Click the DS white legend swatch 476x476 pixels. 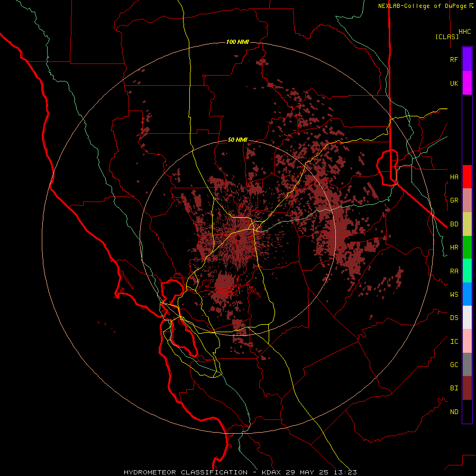pyautogui.click(x=467, y=317)
